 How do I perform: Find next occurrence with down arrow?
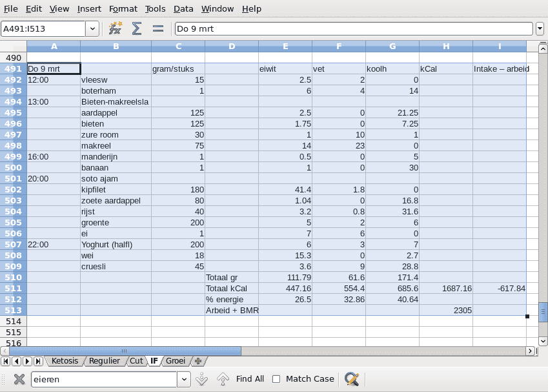point(201,379)
